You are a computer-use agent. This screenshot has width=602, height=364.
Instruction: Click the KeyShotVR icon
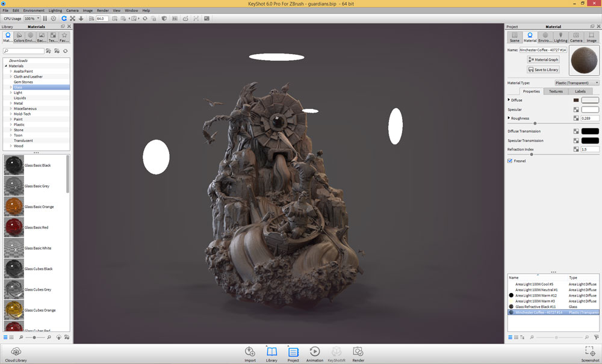click(337, 354)
